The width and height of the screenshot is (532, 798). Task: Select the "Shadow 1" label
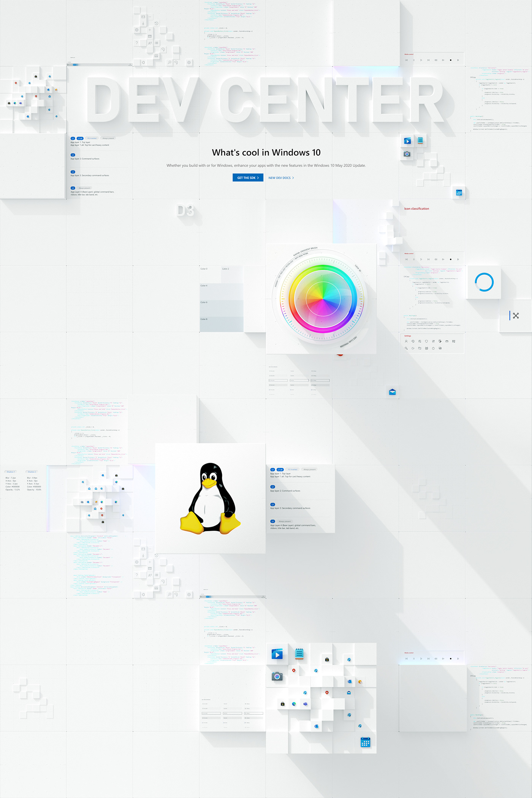(x=10, y=472)
